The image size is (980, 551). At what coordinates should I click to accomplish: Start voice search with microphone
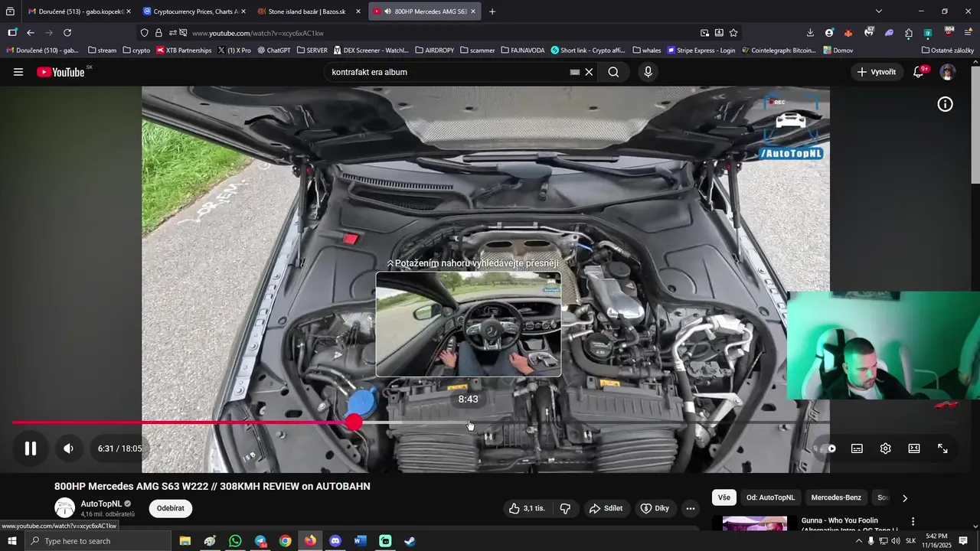click(648, 72)
